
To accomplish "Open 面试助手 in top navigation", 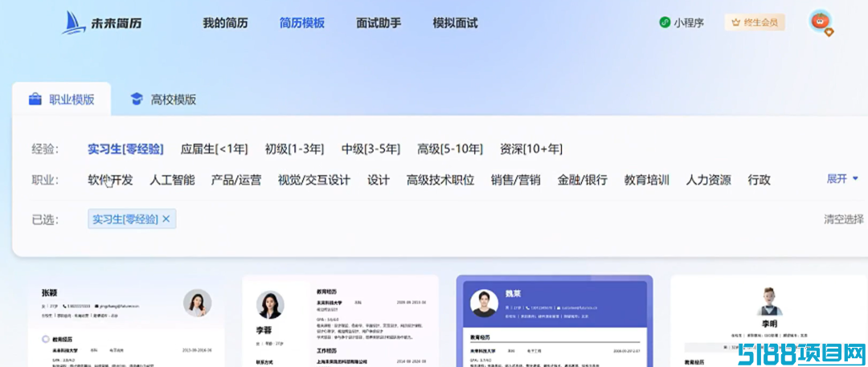I will tap(379, 23).
